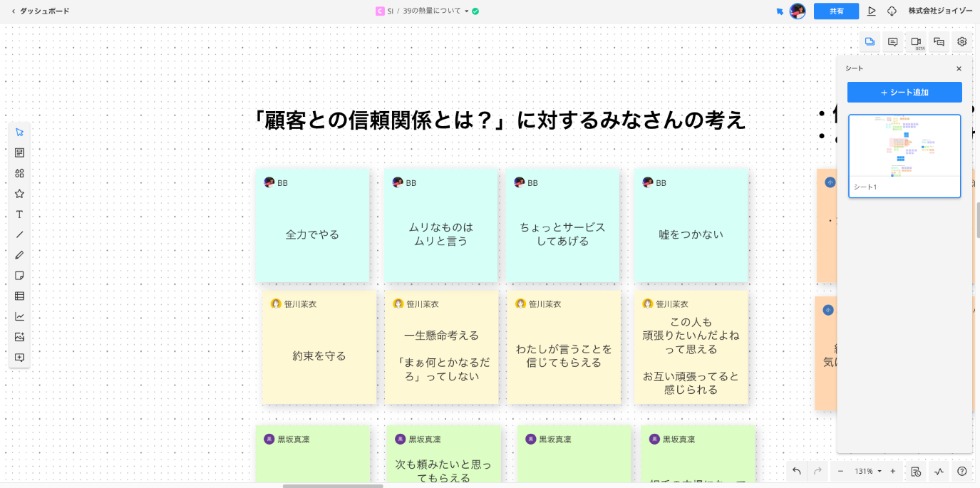Select the table insert tool

19,296
